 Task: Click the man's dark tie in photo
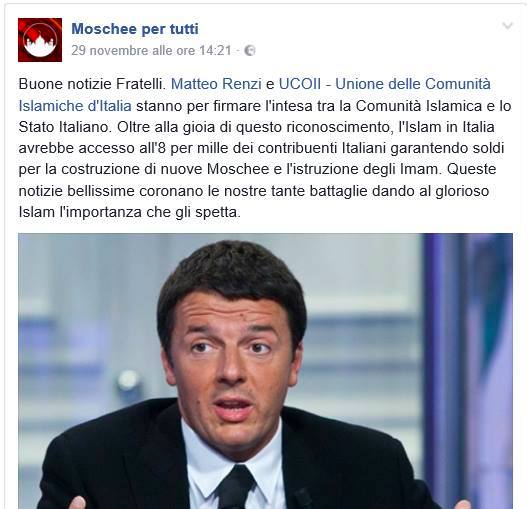click(235, 486)
